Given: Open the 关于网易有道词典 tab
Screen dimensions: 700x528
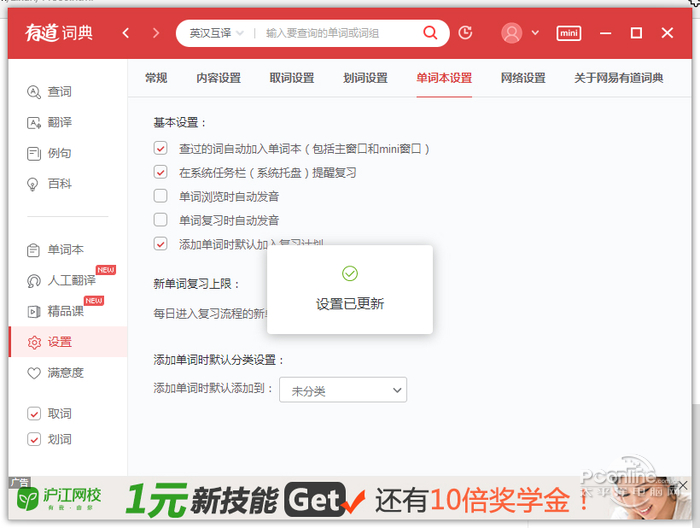Looking at the screenshot, I should pyautogui.click(x=619, y=78).
